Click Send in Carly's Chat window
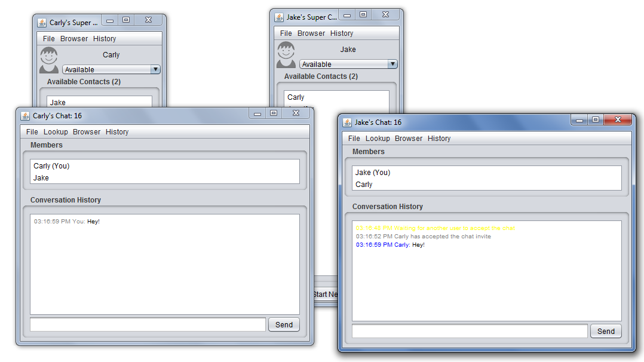644x362 pixels. [x=284, y=324]
